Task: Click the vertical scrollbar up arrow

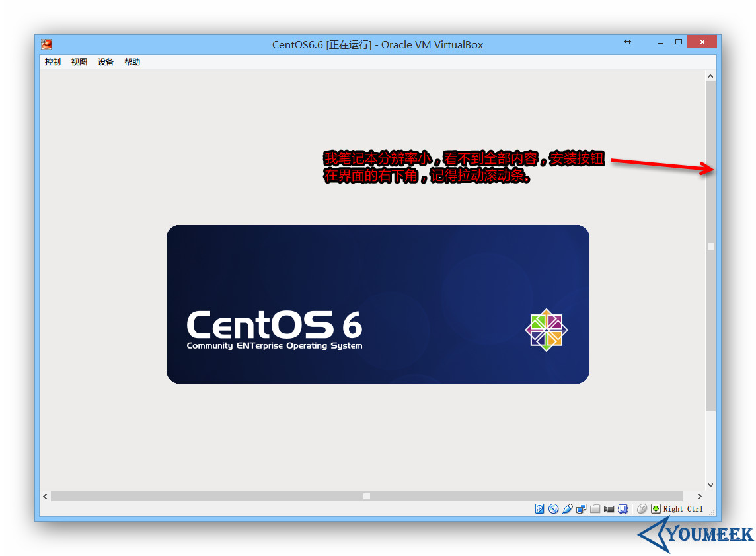Action: pos(710,76)
